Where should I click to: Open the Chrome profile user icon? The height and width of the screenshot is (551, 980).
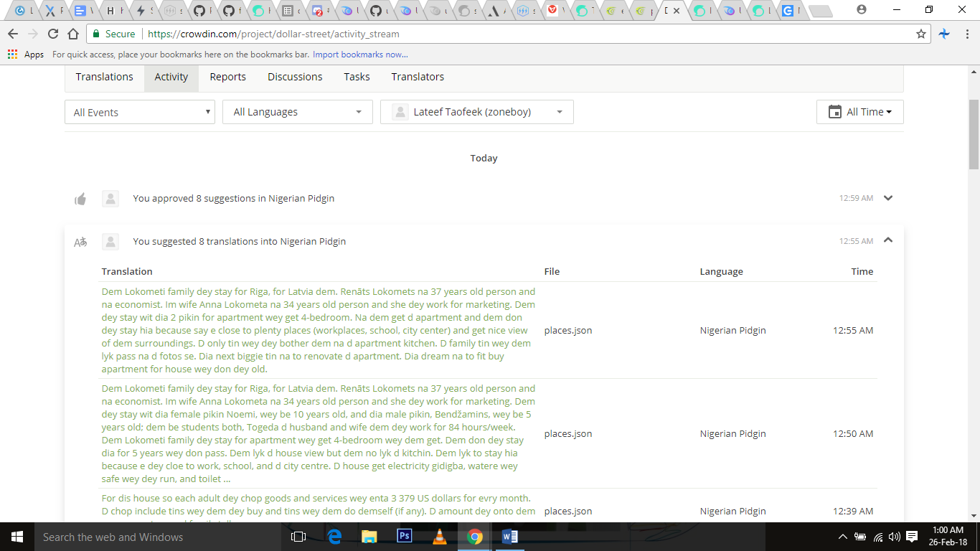point(862,10)
